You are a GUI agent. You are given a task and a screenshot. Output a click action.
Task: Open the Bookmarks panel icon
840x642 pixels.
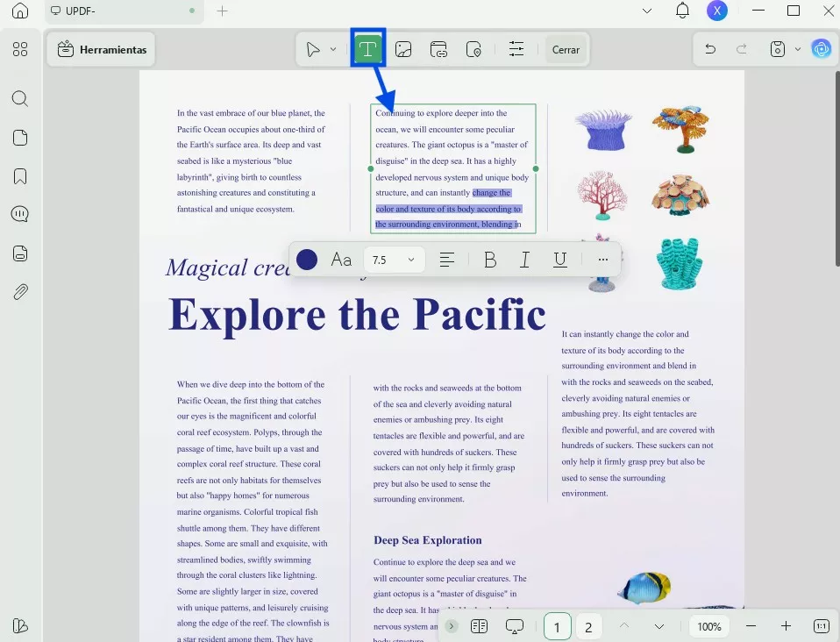tap(20, 176)
